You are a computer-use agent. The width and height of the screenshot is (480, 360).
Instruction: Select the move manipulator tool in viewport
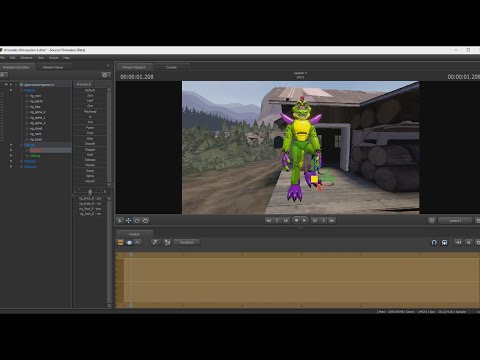[128, 221]
